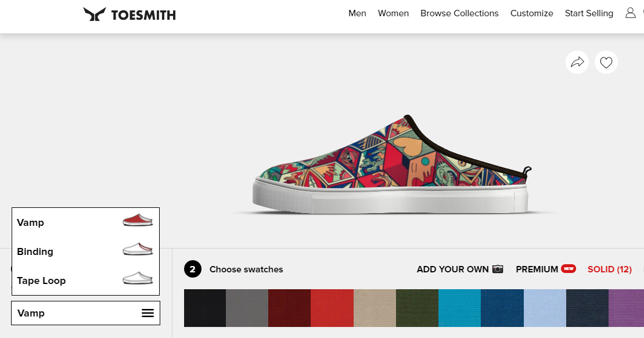The height and width of the screenshot is (338, 644).
Task: Open Browse Collections
Action: pos(459,13)
